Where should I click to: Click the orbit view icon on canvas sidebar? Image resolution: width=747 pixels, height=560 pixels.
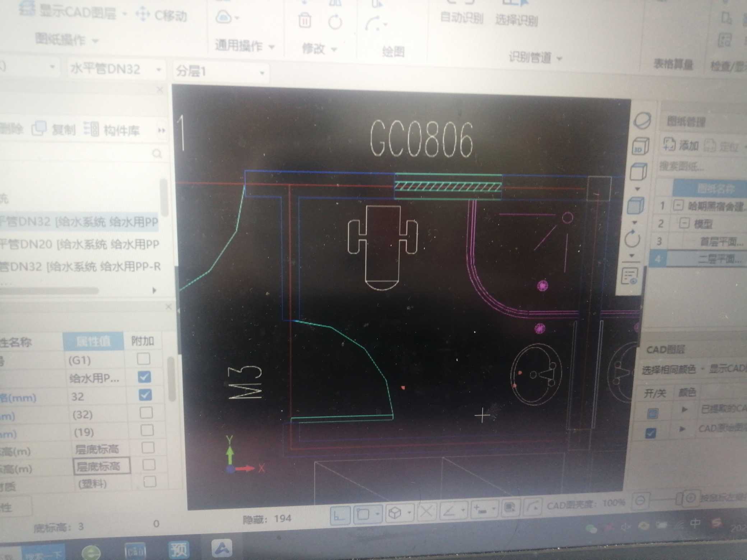[x=642, y=121]
